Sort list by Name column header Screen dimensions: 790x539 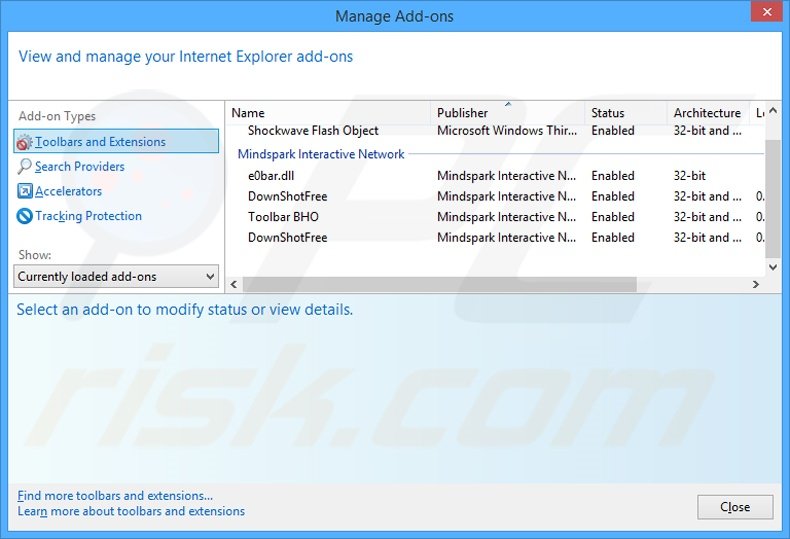pos(329,113)
